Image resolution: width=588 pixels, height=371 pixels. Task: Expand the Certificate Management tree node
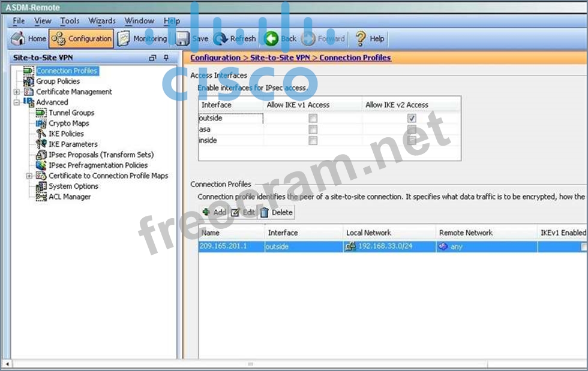(17, 92)
